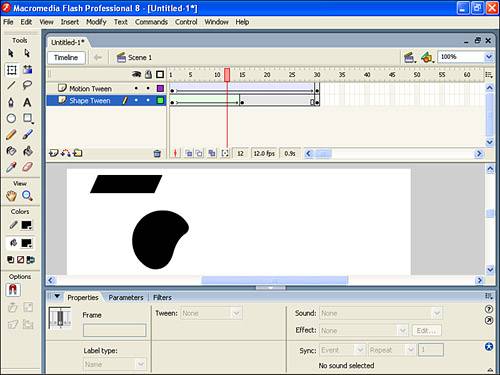Open the Properties panel options menu
The image size is (500, 375).
click(489, 296)
